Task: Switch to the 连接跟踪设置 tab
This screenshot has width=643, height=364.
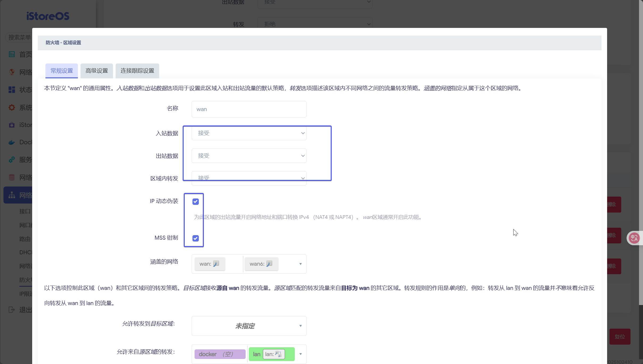Action: pyautogui.click(x=137, y=71)
